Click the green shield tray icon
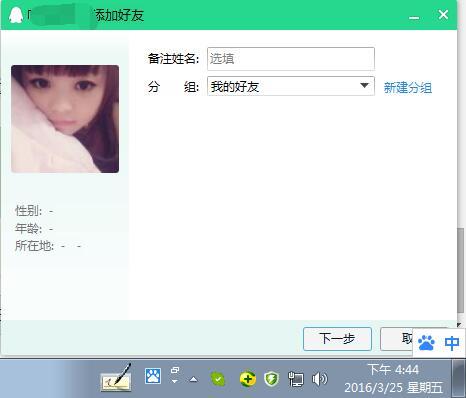466x398 pixels. pyautogui.click(x=272, y=379)
